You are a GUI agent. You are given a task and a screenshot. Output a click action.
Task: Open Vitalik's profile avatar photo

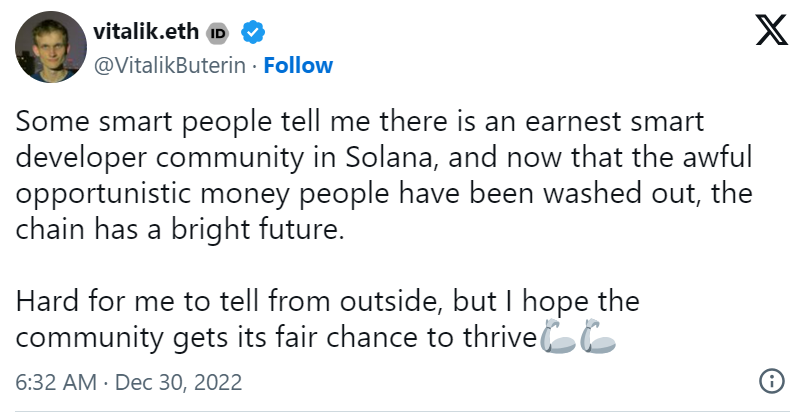(x=48, y=49)
